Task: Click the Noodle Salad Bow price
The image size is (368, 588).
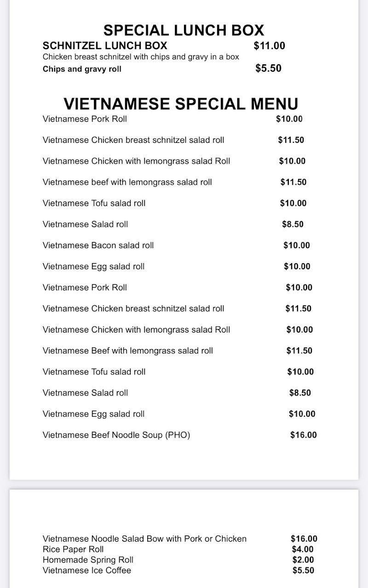Action: tap(304, 539)
